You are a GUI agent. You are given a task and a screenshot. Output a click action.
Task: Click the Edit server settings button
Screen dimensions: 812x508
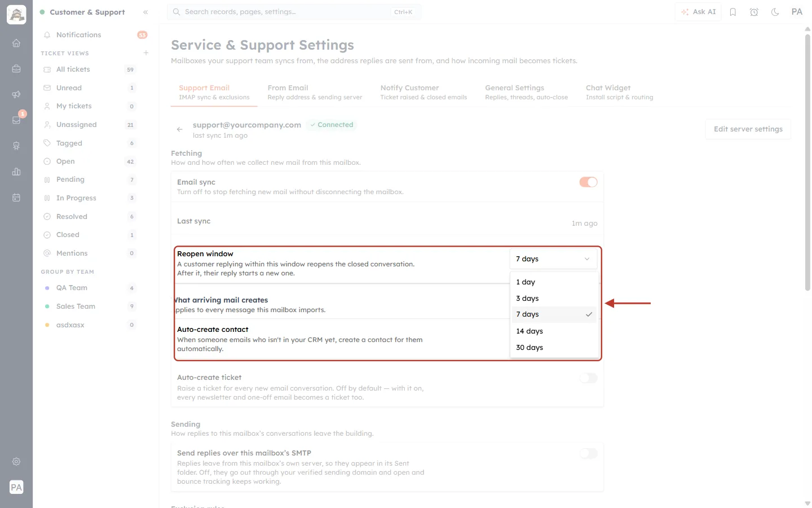pyautogui.click(x=748, y=129)
